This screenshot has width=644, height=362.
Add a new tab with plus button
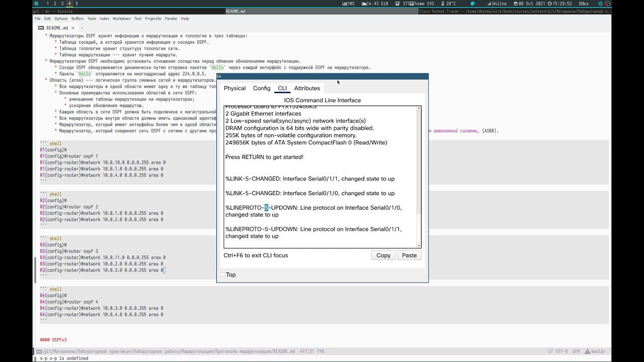[82, 28]
